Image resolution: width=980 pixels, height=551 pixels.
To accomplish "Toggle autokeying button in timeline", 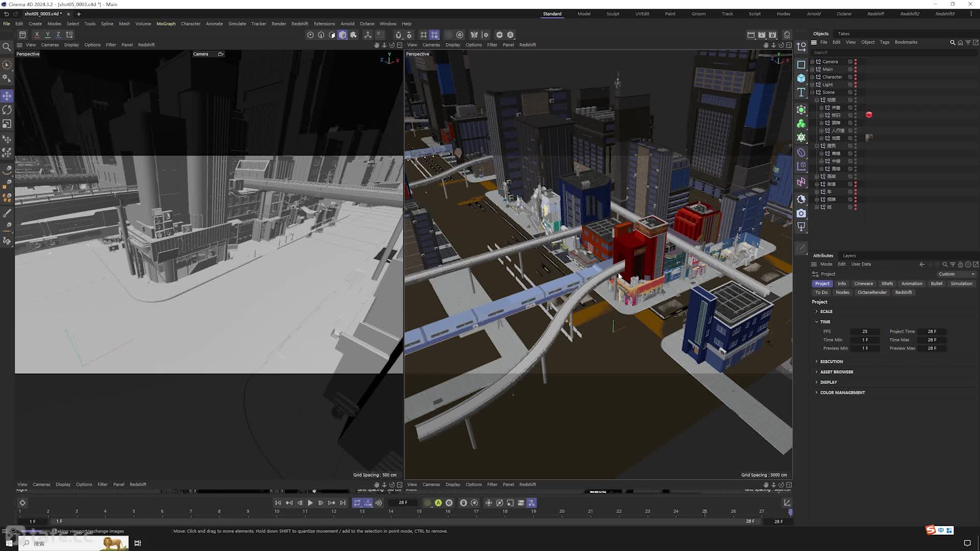I will (438, 503).
